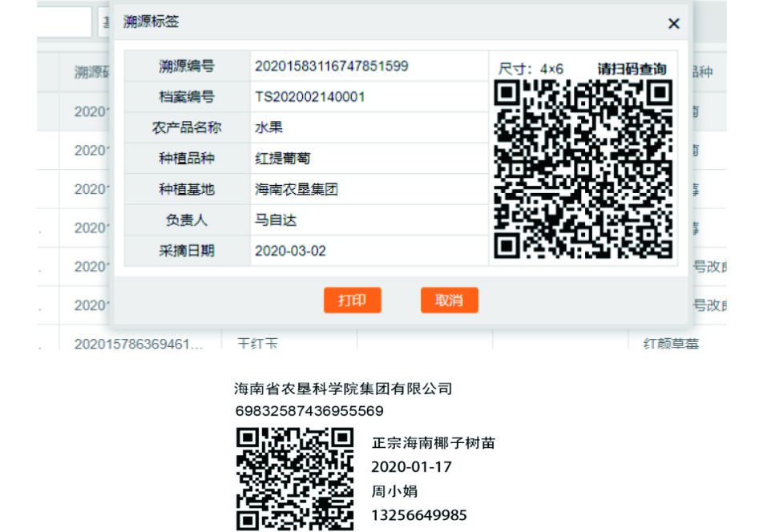
Task: Click the 红提葡萄 variety value
Action: tap(283, 159)
